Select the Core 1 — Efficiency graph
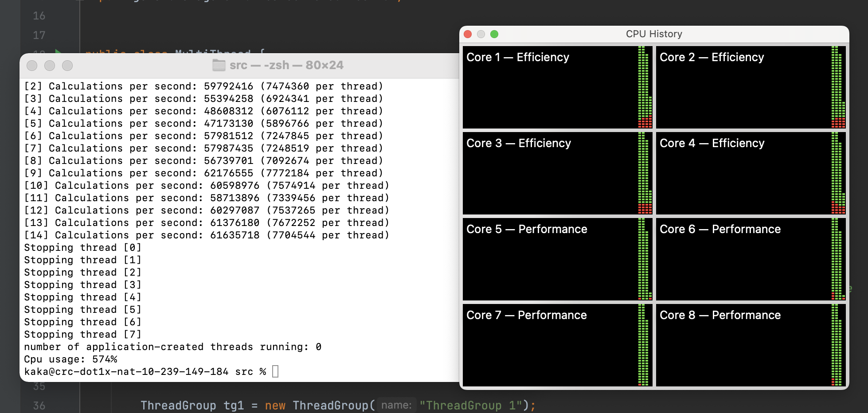Image resolution: width=868 pixels, height=413 pixels. [x=557, y=87]
